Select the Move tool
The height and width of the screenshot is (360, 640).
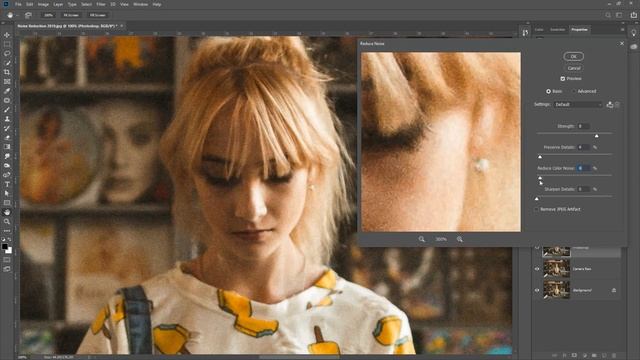pos(7,35)
